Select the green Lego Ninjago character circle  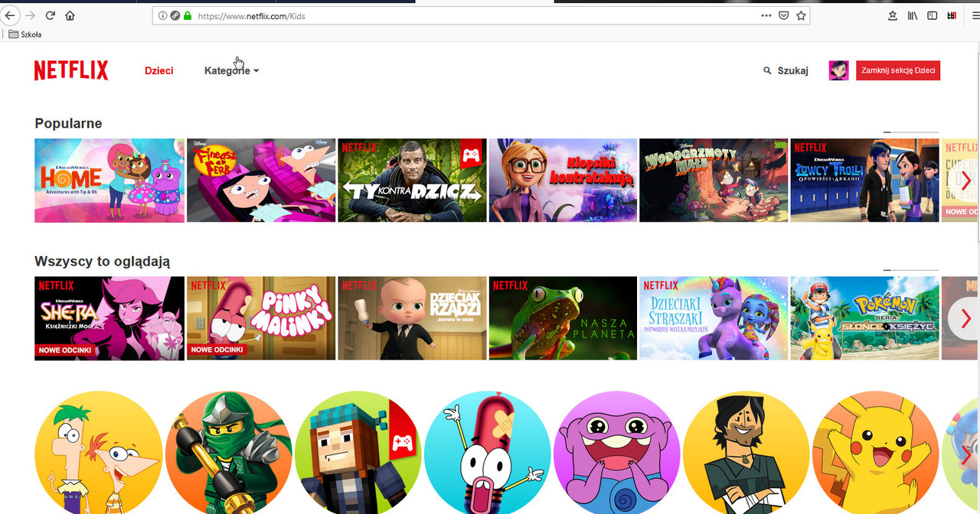[228, 453]
